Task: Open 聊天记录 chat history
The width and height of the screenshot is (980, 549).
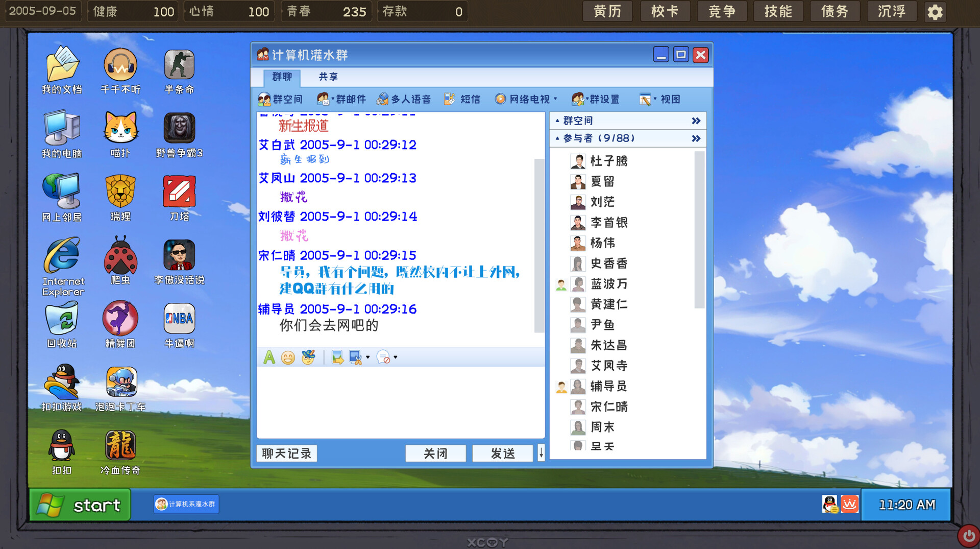Action: click(x=286, y=453)
